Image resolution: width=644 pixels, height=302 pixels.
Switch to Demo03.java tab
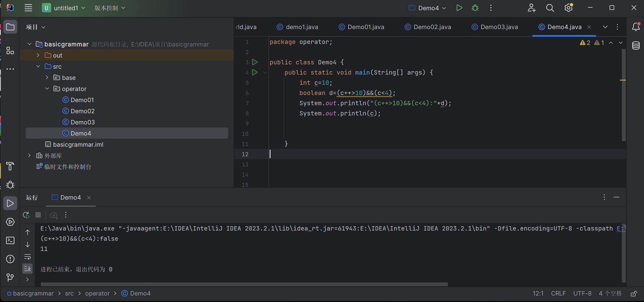pyautogui.click(x=495, y=27)
